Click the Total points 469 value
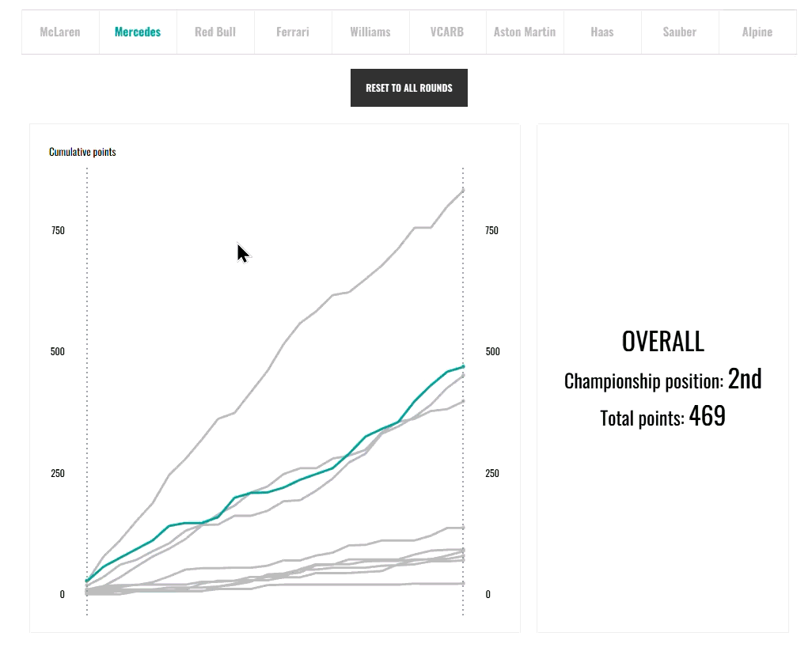This screenshot has width=812, height=655. [707, 416]
